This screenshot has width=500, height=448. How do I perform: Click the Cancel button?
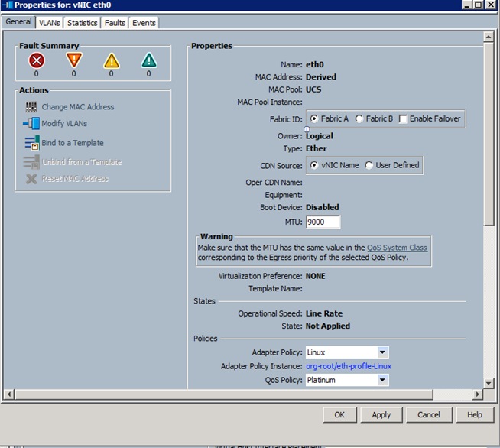429,415
